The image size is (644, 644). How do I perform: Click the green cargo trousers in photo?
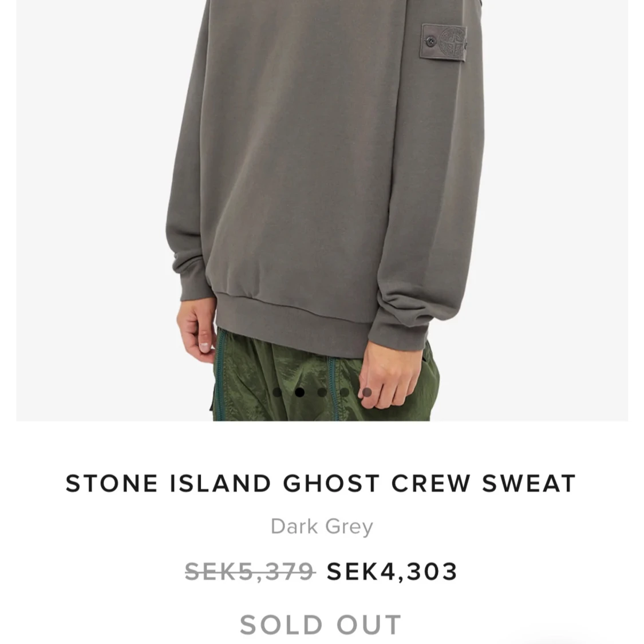[x=325, y=376]
